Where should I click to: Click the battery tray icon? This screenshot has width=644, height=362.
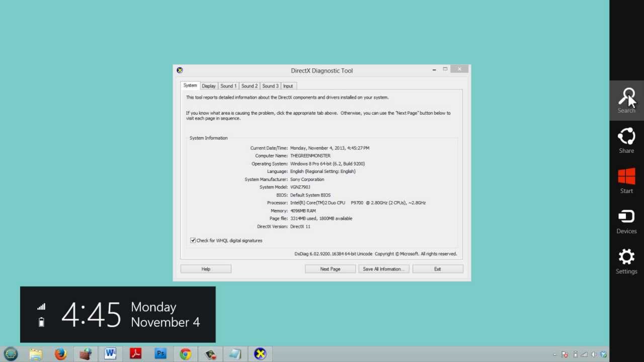tap(575, 354)
